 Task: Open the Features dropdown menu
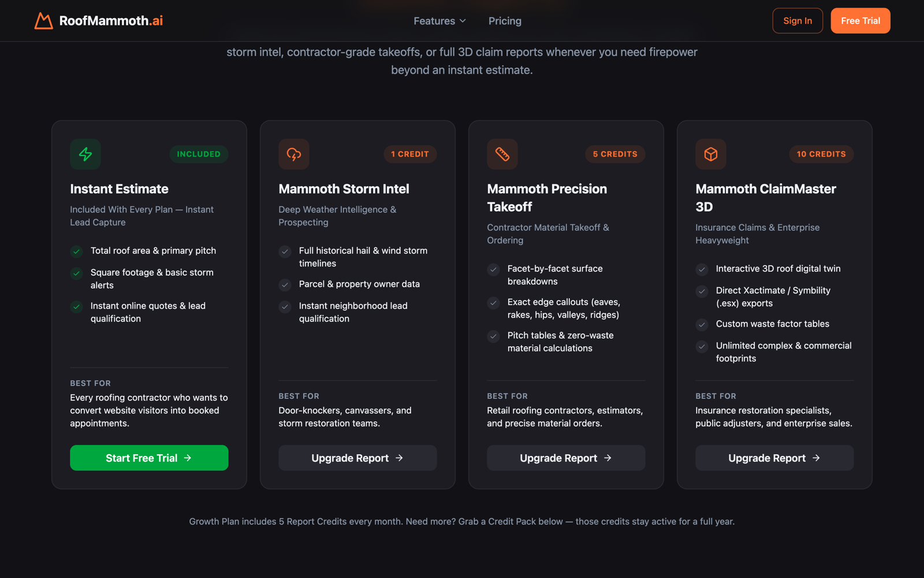pos(439,21)
